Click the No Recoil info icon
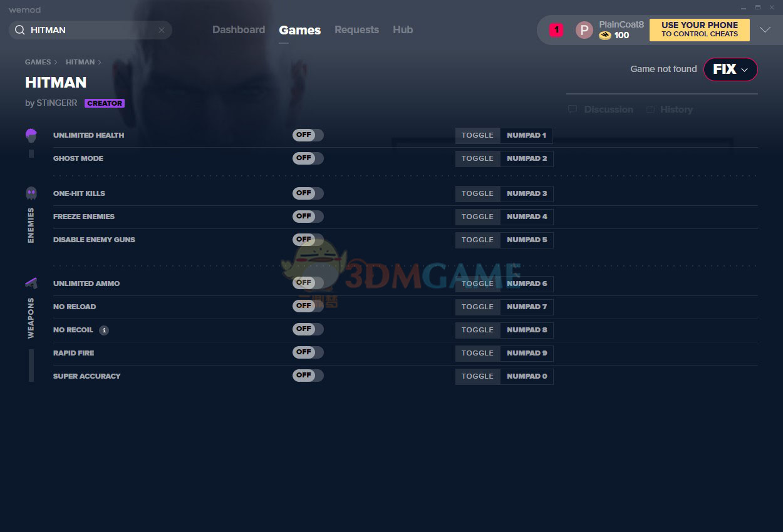Screen dimensions: 783x532 pos(104,330)
